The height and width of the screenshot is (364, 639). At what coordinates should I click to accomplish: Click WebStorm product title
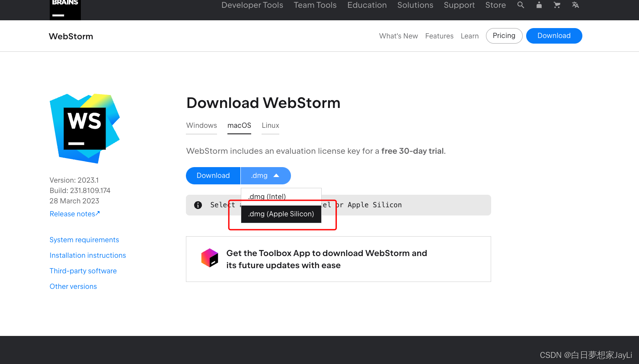[x=71, y=36]
